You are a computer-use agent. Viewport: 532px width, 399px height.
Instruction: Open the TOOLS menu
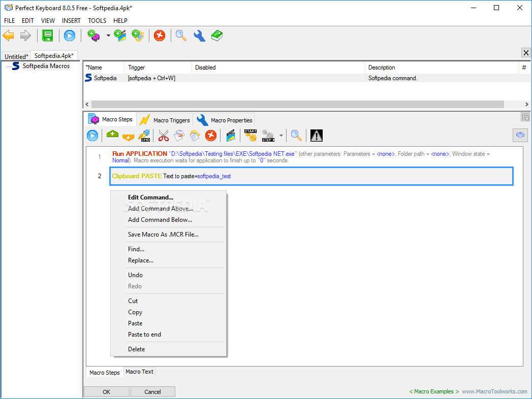point(97,21)
